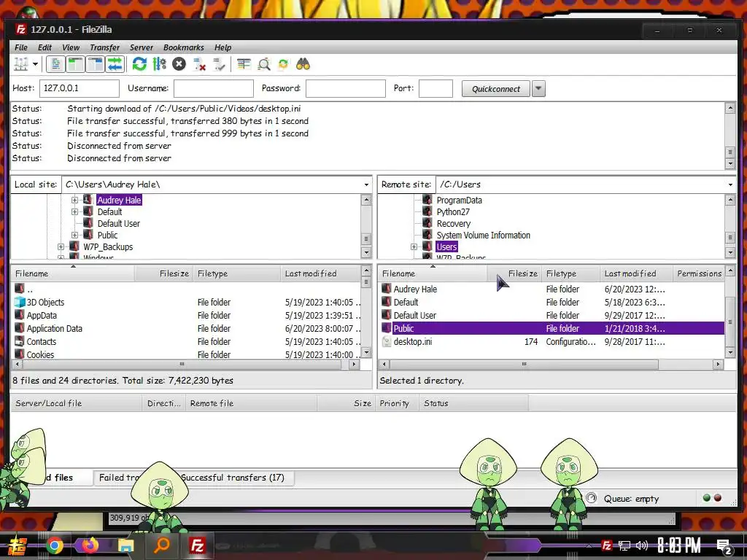Open the Help menu
Viewport: 747px width, 560px height.
(x=222, y=47)
